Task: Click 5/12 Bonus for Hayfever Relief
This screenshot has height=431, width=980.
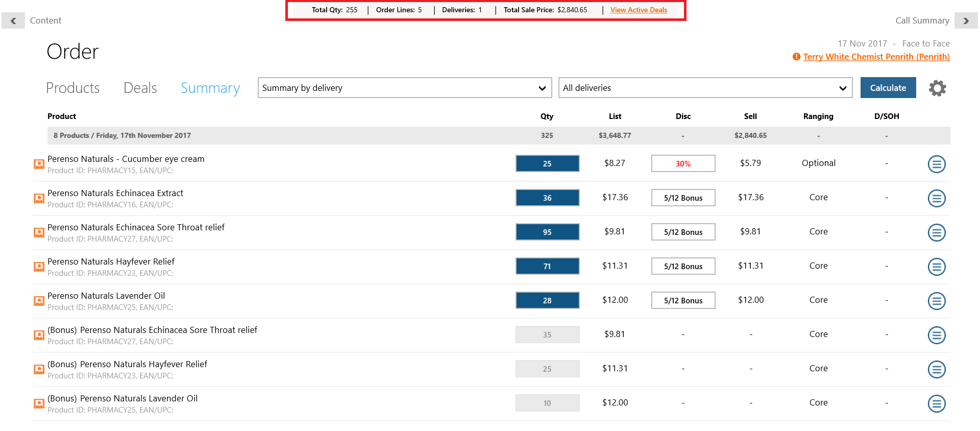Action: pyautogui.click(x=683, y=266)
